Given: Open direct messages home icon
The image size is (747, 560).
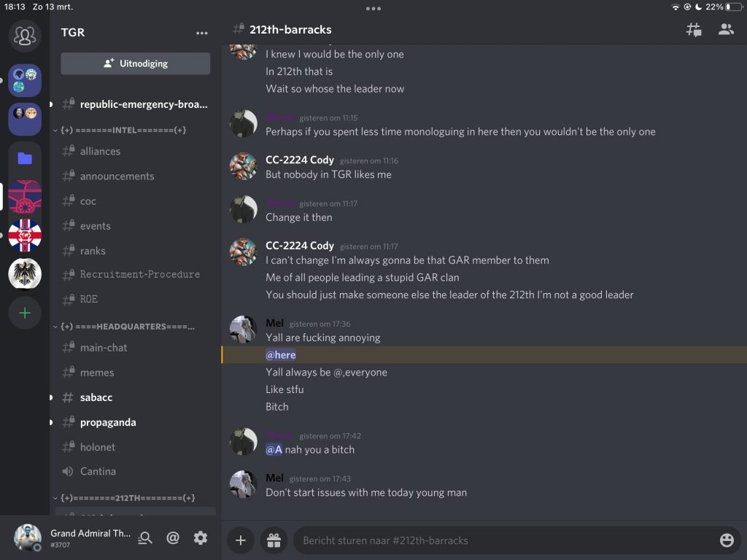Looking at the screenshot, I should (25, 35).
